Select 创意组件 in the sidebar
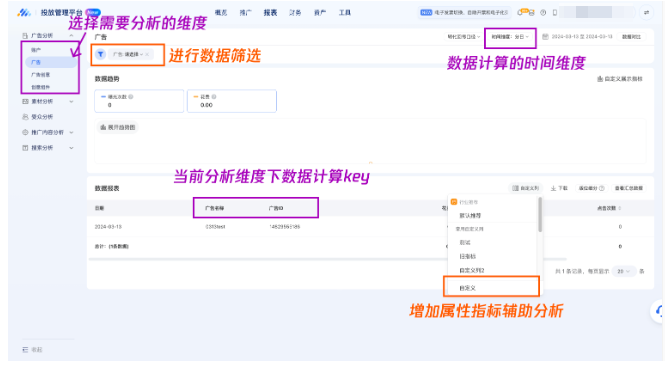The width and height of the screenshot is (665, 370). point(40,87)
